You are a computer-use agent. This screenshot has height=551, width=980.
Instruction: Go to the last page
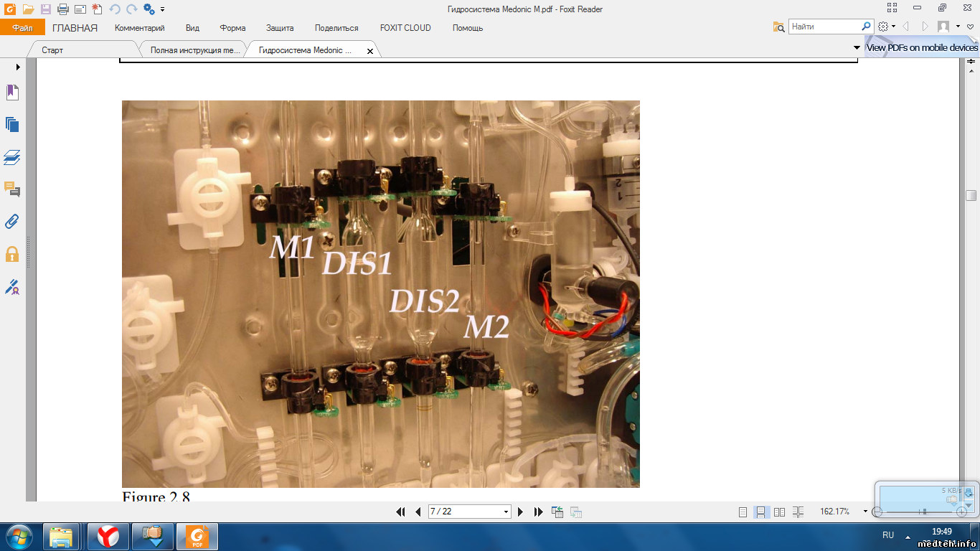click(x=539, y=512)
